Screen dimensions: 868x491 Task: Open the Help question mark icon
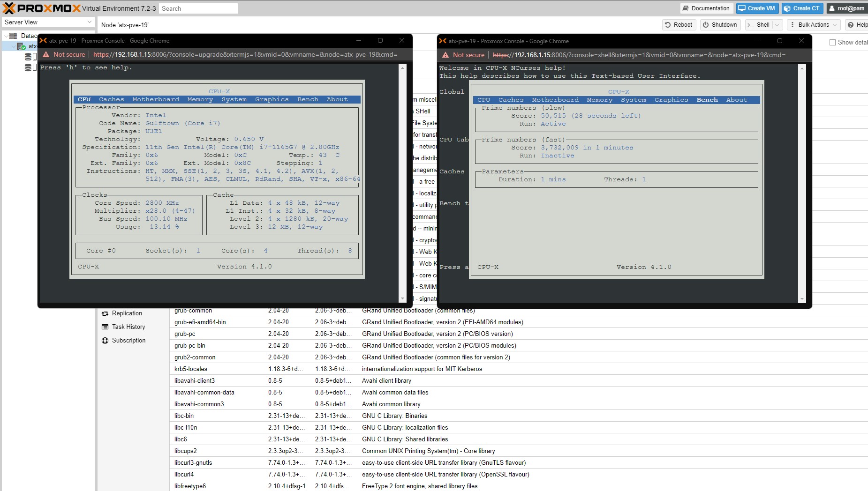[851, 25]
